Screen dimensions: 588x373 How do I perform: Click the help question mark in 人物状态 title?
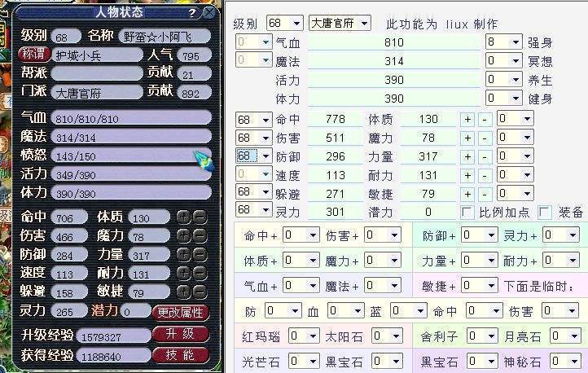tap(191, 13)
